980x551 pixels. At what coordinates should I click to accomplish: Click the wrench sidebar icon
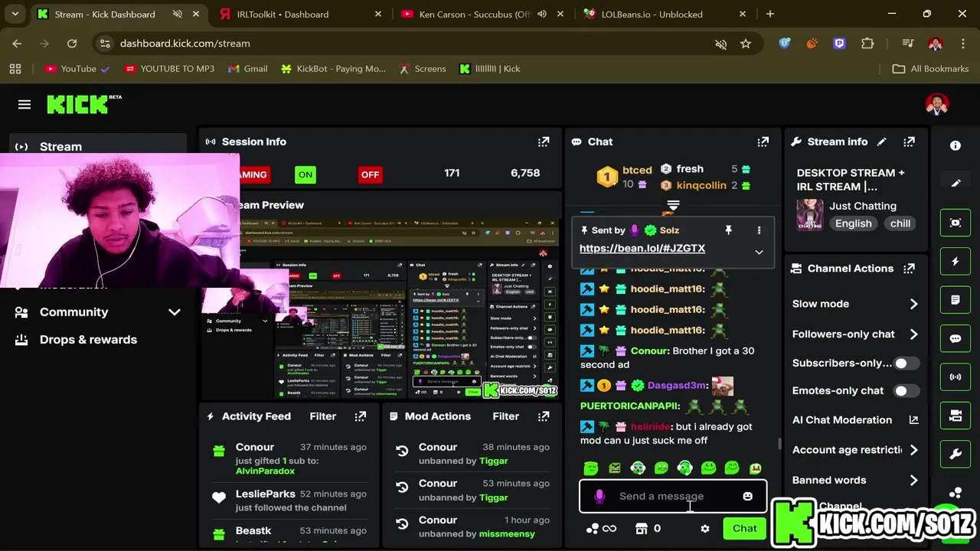pyautogui.click(x=955, y=455)
